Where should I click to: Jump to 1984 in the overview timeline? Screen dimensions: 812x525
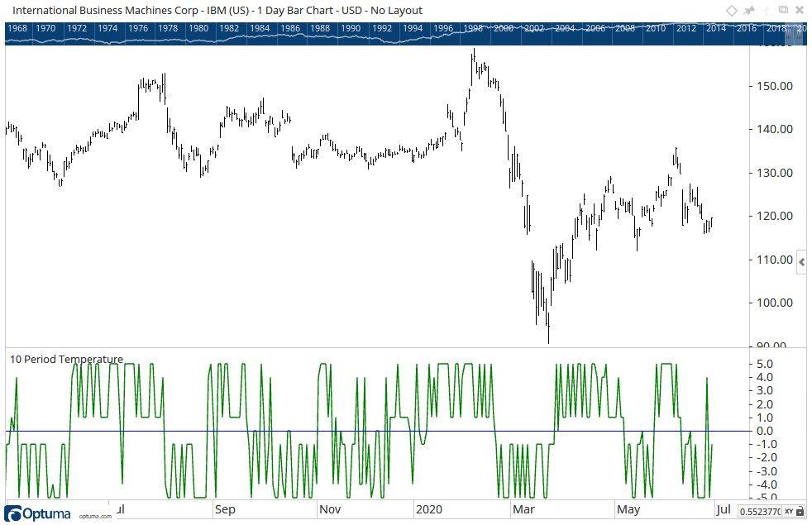pos(260,28)
